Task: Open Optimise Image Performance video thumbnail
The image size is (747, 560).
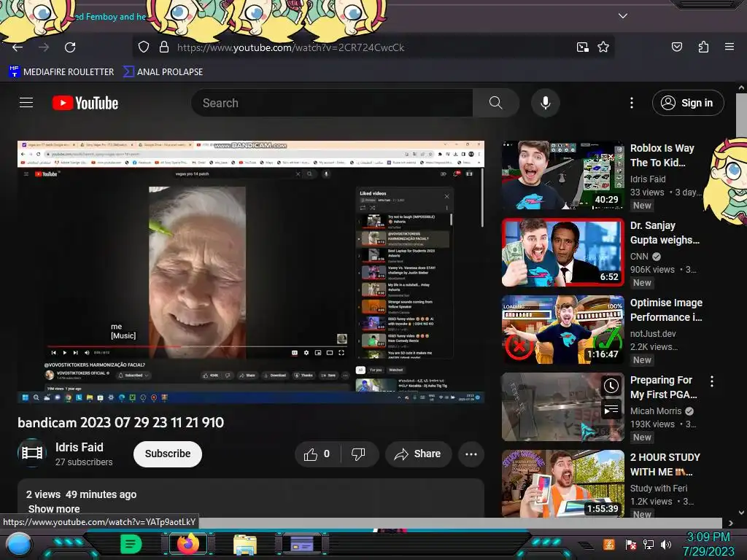Action: coord(562,330)
